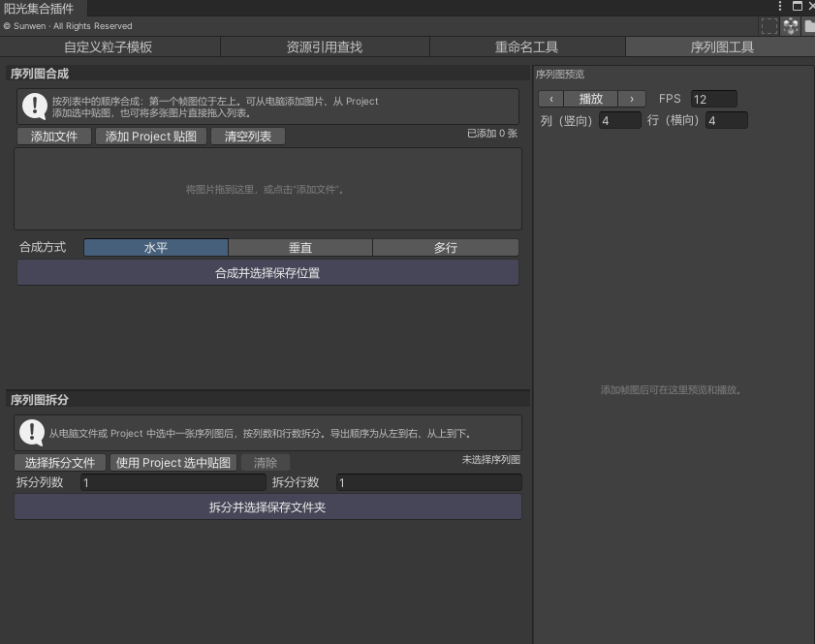This screenshot has height=644, width=815.
Task: Click the 已添加 0 张 counter text
Action: (492, 134)
